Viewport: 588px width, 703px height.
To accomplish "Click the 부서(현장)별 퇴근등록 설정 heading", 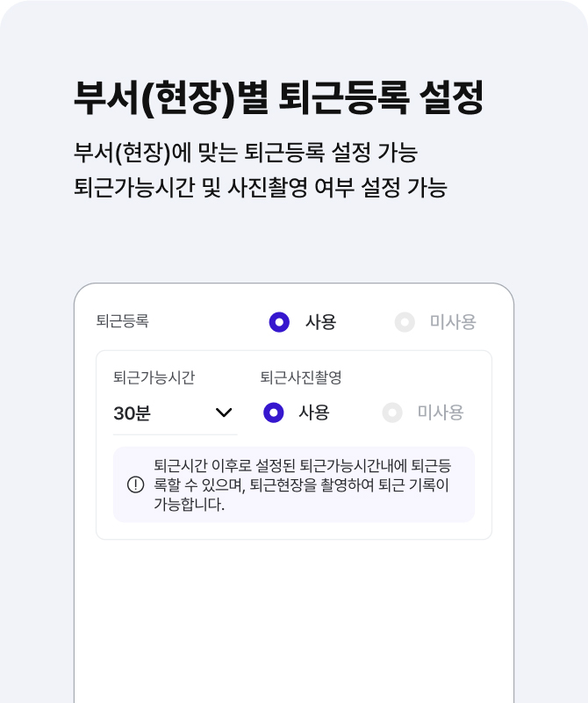I will tap(279, 98).
